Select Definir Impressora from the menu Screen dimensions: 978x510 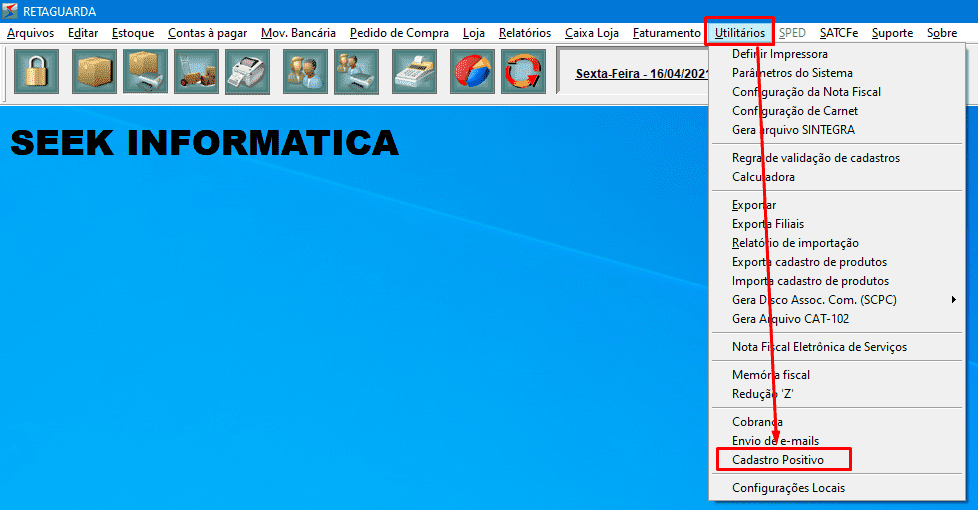tap(837, 54)
